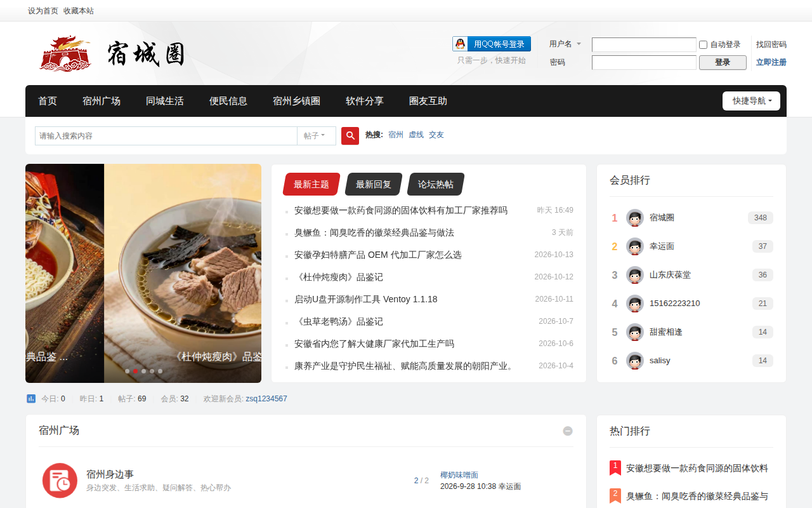The width and height of the screenshot is (812, 508).
Task: Select the second carousel slide dot
Action: tap(135, 371)
